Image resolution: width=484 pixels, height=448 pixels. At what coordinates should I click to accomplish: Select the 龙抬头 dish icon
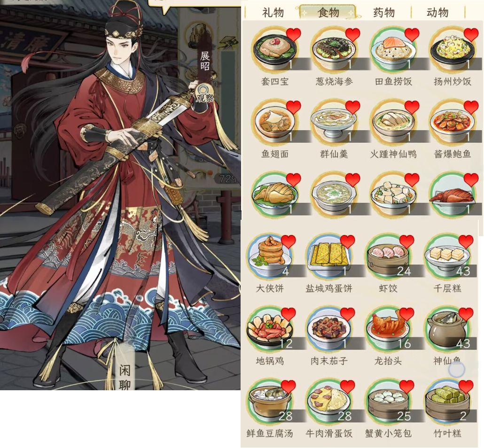coord(388,329)
